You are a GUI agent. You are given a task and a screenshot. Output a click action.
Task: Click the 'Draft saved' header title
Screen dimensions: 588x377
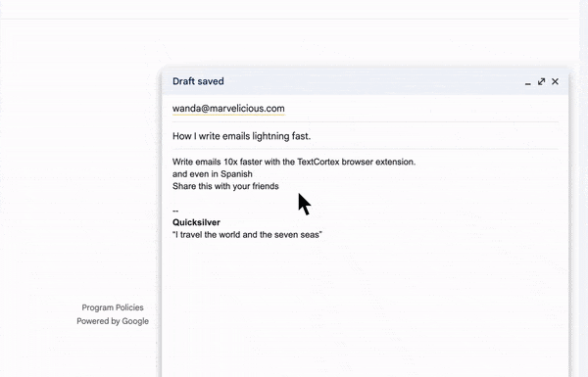tap(198, 81)
